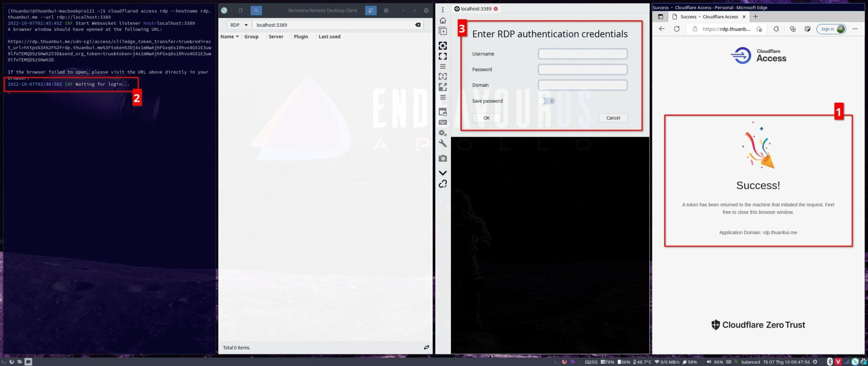The image size is (868, 366).
Task: Select the localhost:3389 connection tab
Action: coord(476,9)
